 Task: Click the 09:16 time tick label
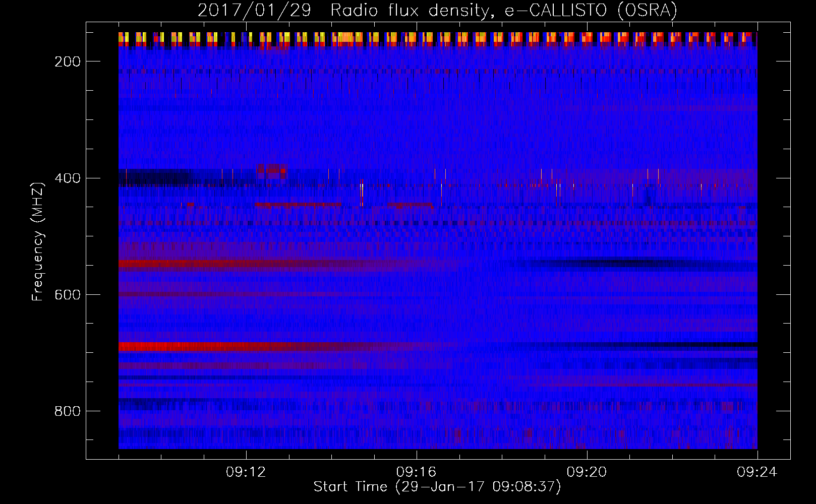coord(417,472)
